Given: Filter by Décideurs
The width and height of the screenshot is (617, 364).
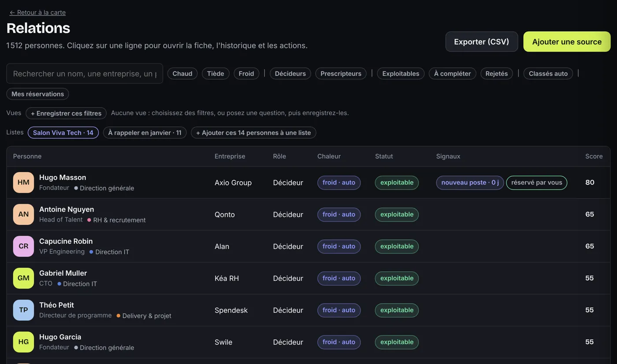Looking at the screenshot, I should coord(290,74).
